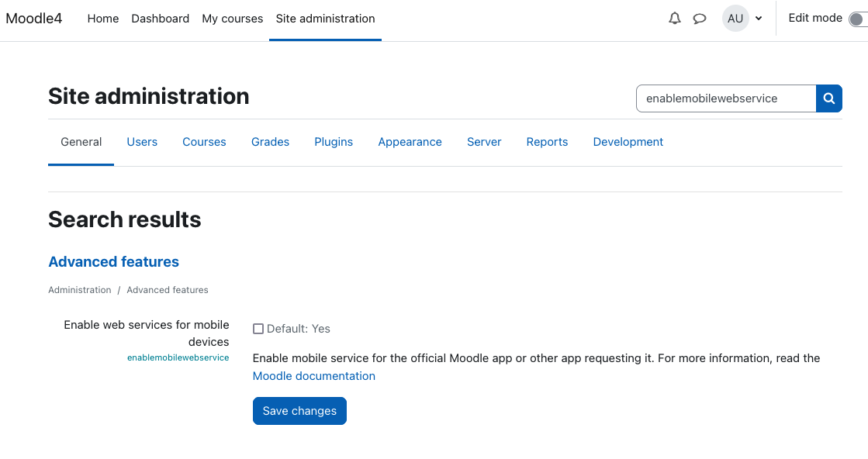Open the Courses tab
Viewport: 868px width, 459px height.
pos(204,142)
